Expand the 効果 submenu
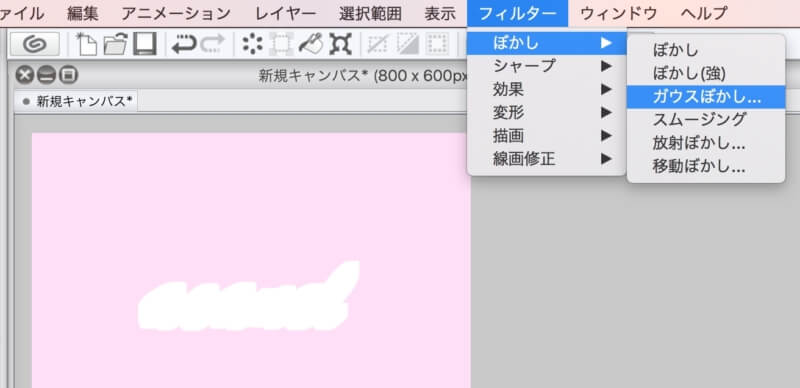800x388 pixels. pos(546,90)
